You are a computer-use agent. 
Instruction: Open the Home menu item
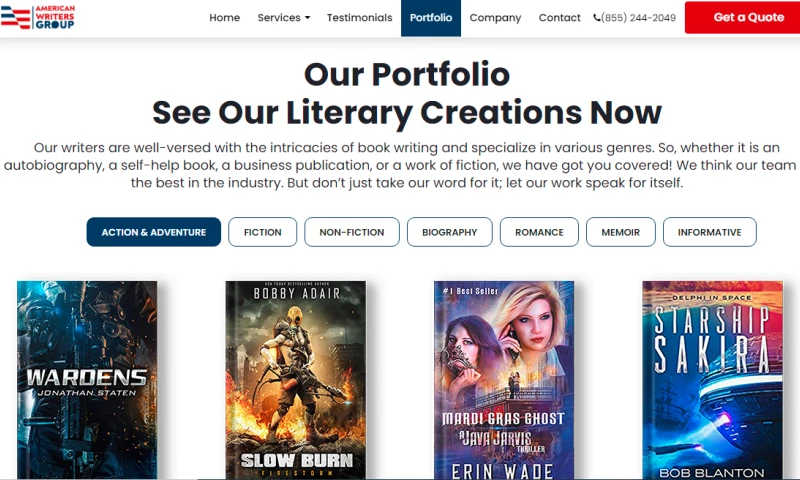click(x=224, y=18)
